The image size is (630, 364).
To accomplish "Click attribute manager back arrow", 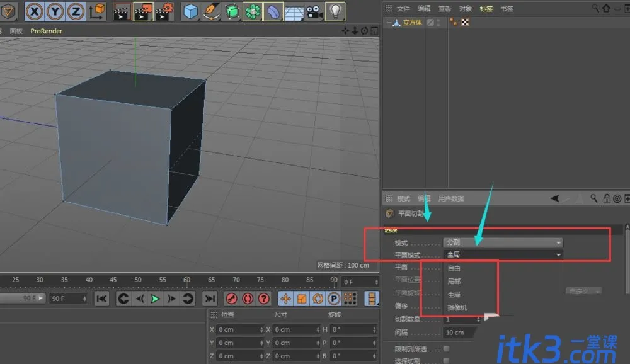I will (555, 198).
